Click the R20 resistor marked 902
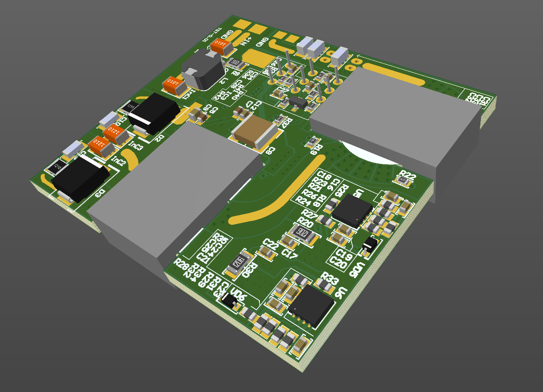Viewport: 543px width, 392px height. coord(303,234)
